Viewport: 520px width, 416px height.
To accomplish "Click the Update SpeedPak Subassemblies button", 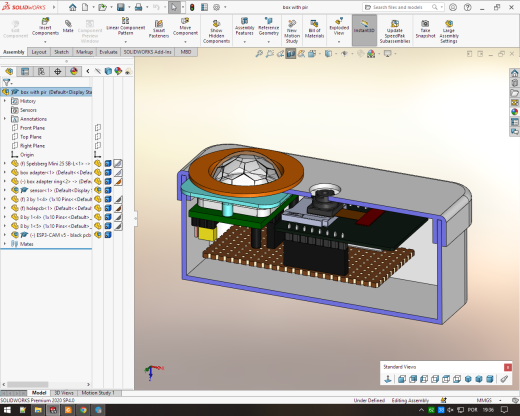I will tap(395, 31).
